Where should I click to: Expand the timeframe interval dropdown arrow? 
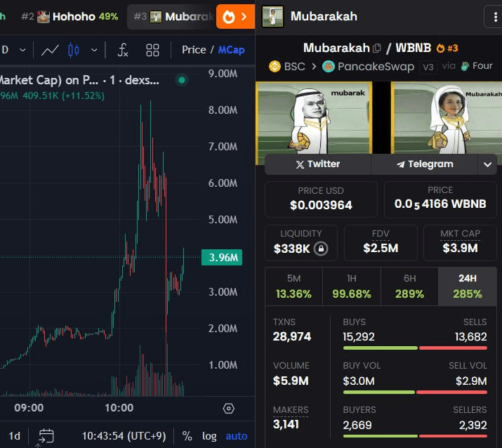coord(22,50)
